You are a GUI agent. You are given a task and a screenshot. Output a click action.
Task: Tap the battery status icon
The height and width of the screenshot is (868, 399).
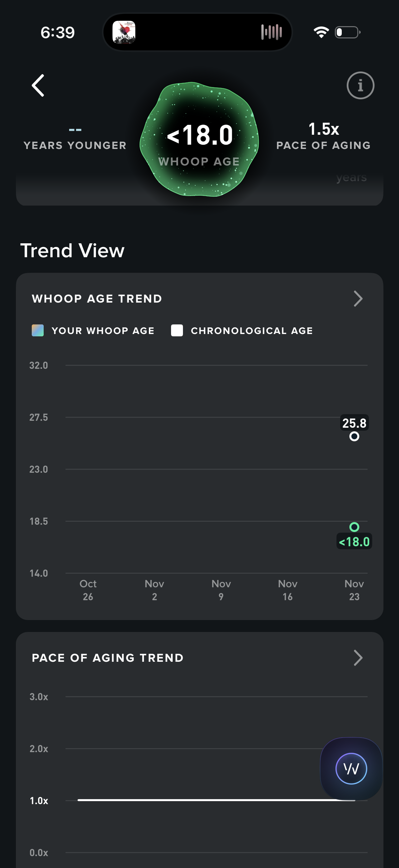[x=347, y=32]
